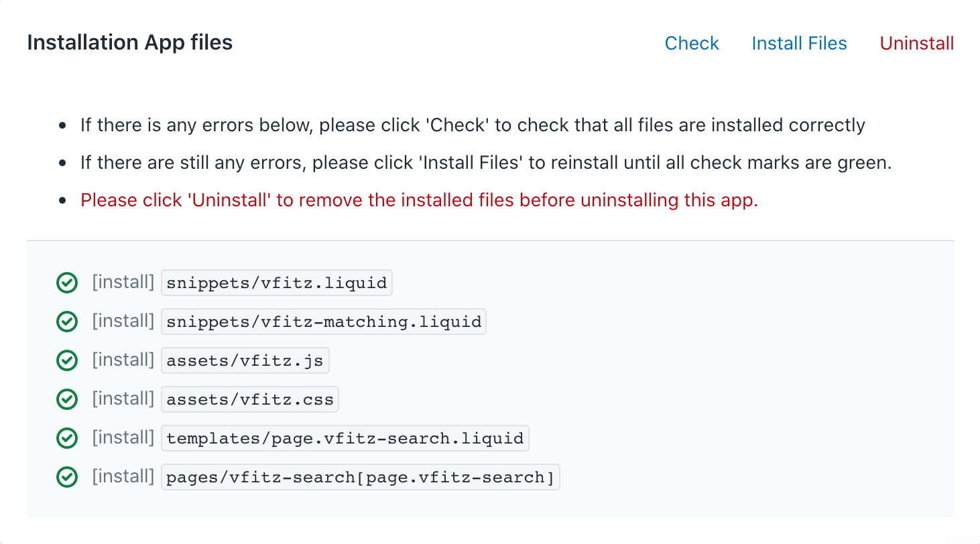Select pages/vfitz-search[page.vfitz-search] file name
Screen dimensions: 980x544
361,478
